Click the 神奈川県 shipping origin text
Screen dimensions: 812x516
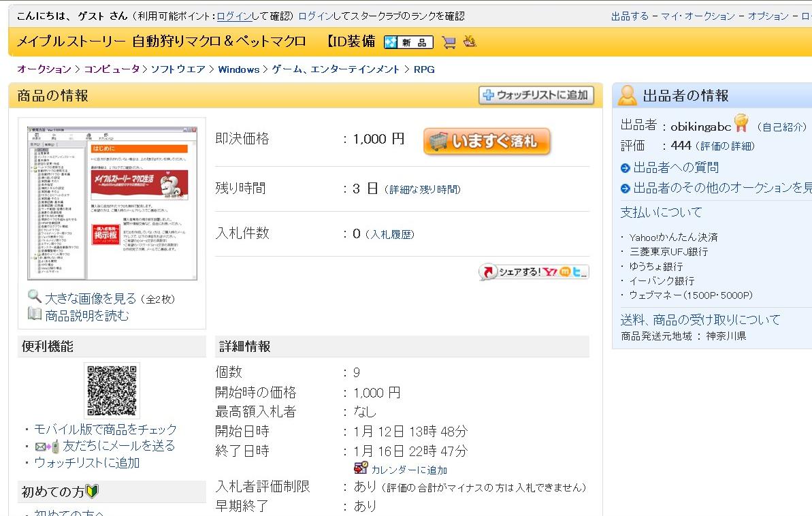pyautogui.click(x=726, y=336)
